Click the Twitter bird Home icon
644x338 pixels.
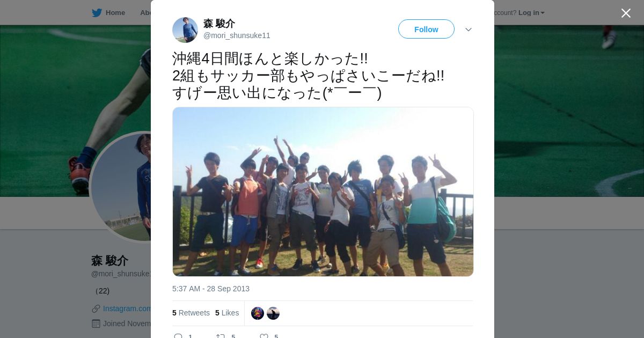pos(97,13)
